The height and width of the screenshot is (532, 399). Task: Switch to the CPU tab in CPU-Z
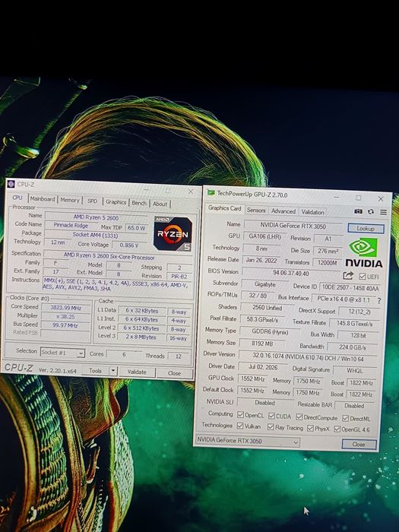17,198
